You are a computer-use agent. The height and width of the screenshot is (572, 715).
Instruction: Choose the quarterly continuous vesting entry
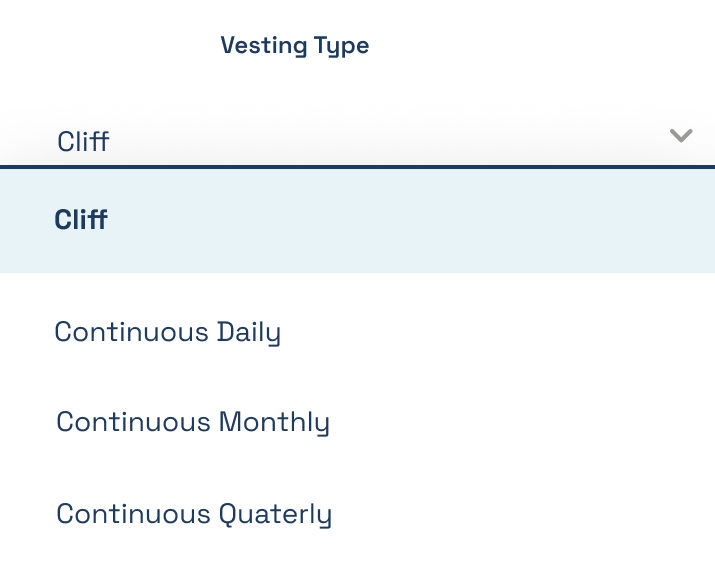pyautogui.click(x=358, y=514)
